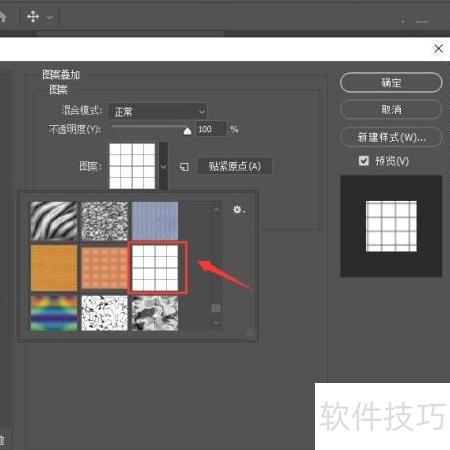Expand the Move tool options chevron

tap(50, 17)
